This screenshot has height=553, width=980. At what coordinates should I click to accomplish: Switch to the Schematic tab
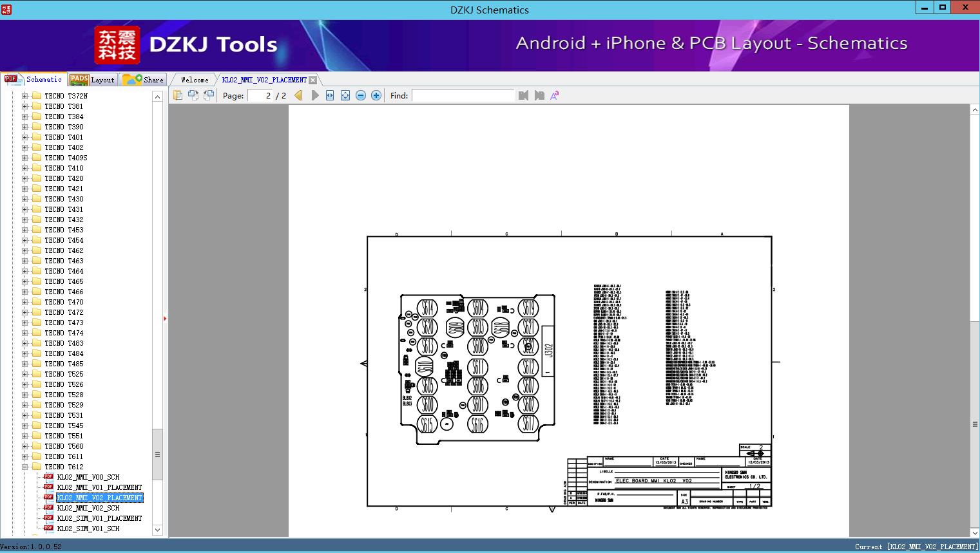[34, 79]
